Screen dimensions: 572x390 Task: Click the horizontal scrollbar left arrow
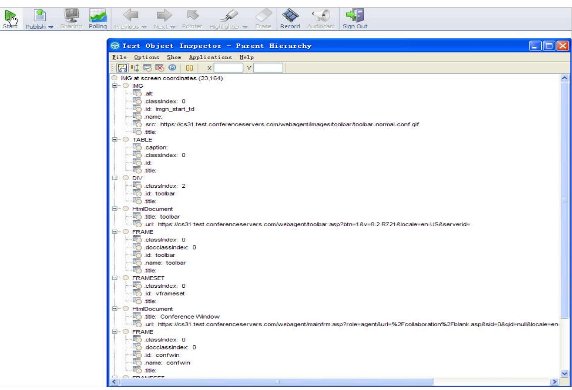[x=114, y=382]
